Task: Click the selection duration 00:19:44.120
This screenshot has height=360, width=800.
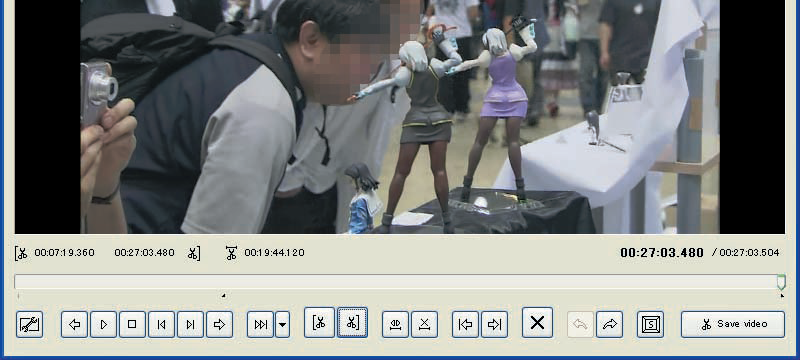Action: tap(274, 252)
